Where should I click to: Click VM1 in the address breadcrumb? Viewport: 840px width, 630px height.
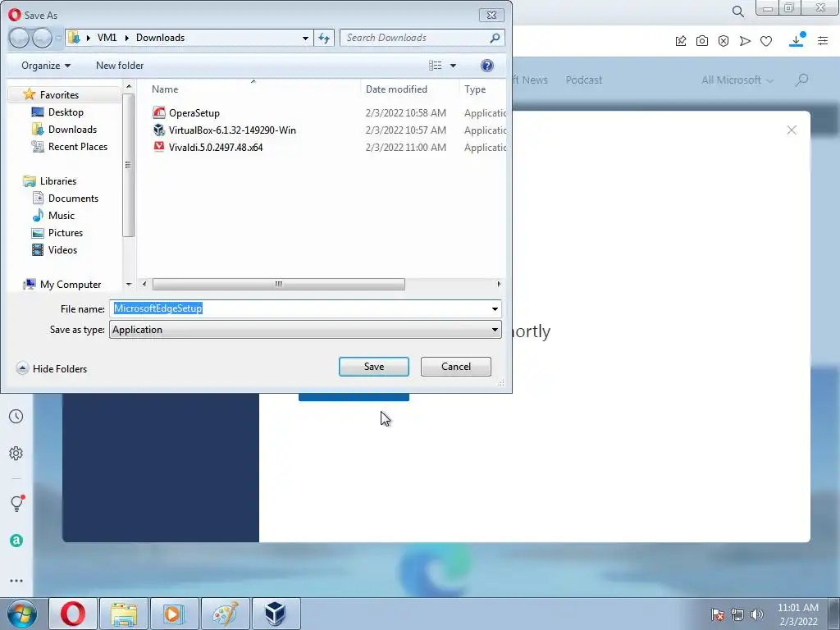pos(107,38)
